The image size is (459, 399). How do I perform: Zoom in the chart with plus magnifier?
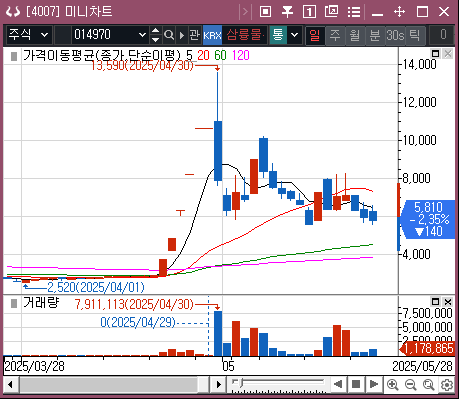click(393, 385)
